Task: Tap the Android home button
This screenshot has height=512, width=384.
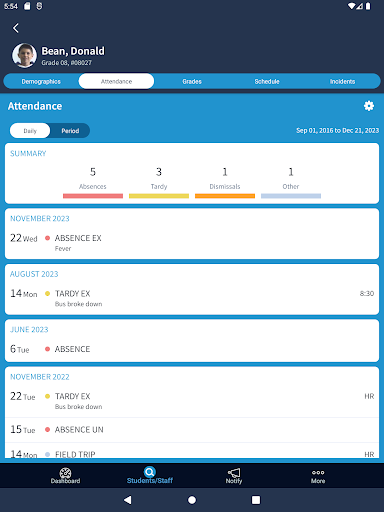Action: pyautogui.click(x=192, y=500)
